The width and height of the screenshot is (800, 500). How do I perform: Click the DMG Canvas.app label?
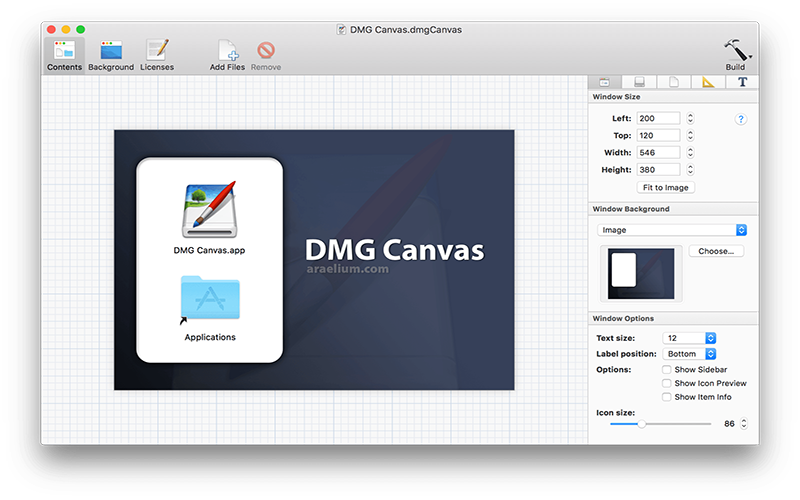click(x=209, y=251)
